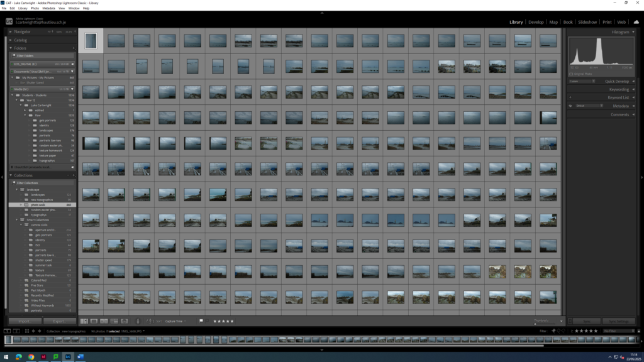Expand the Quick Develop panel
The image size is (644, 362).
click(x=633, y=81)
